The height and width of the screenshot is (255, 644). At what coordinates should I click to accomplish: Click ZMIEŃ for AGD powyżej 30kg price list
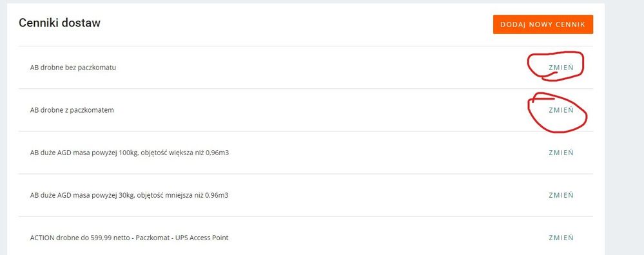[x=561, y=195]
